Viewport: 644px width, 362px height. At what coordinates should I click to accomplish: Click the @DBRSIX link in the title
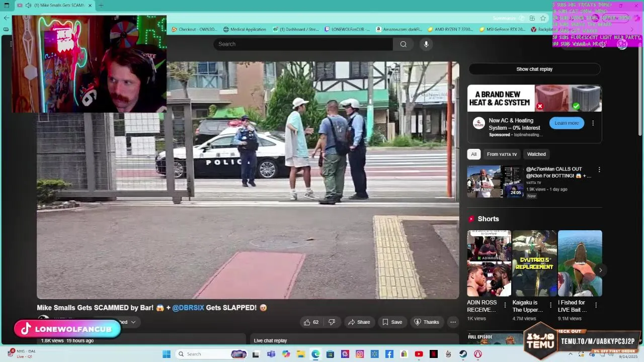click(x=188, y=308)
